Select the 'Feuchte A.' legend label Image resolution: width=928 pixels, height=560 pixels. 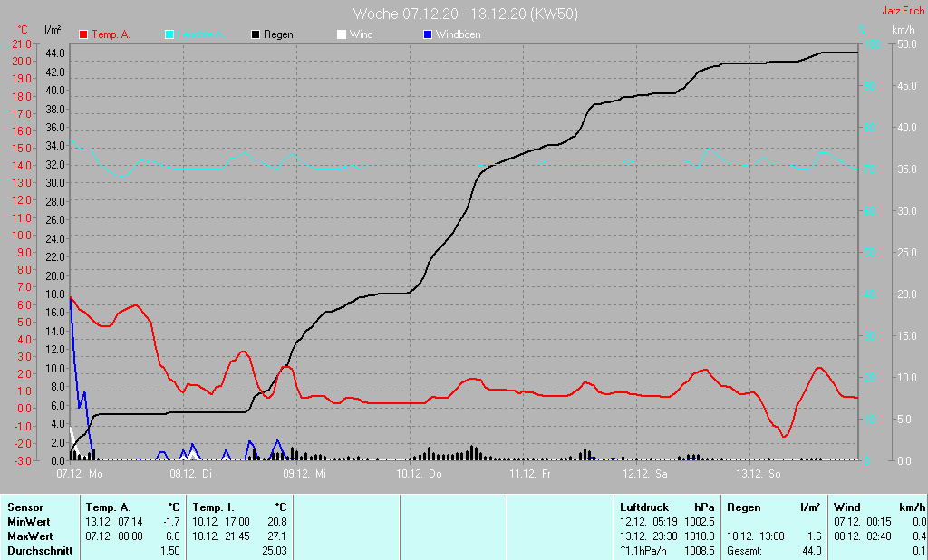click(x=200, y=34)
